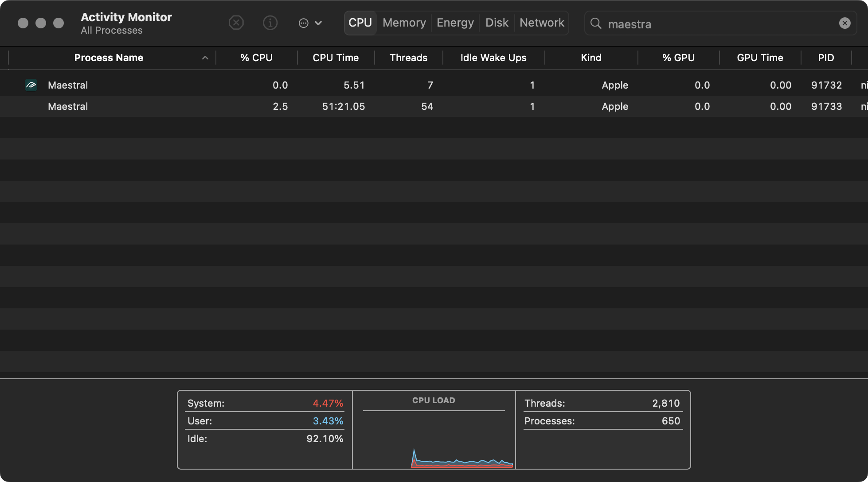The image size is (868, 482).
Task: Open the Disk tab
Action: [497, 23]
